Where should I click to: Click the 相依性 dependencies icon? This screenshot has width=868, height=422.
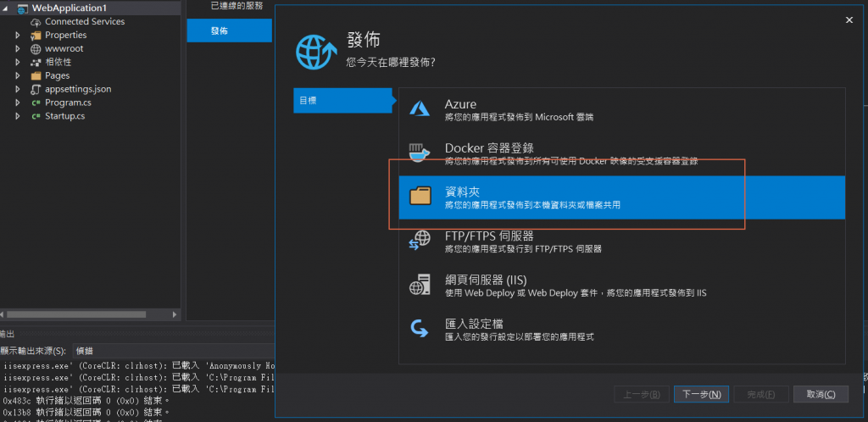[x=36, y=63]
